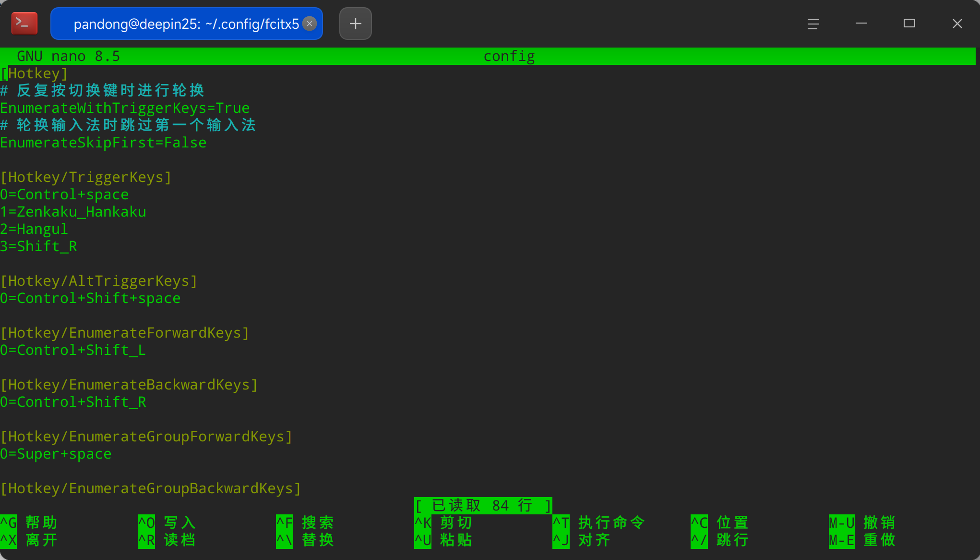
Task: Click the M-U 撤销 undo shortcut
Action: coord(862,523)
